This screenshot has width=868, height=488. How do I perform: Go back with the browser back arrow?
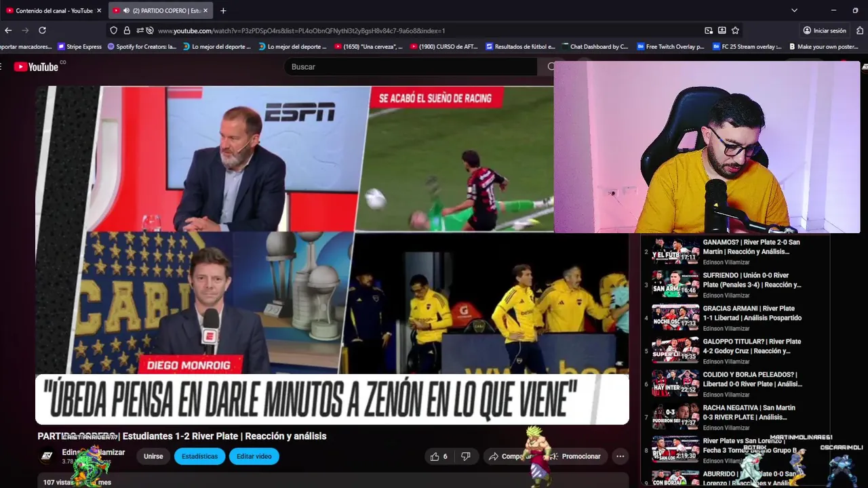point(8,30)
